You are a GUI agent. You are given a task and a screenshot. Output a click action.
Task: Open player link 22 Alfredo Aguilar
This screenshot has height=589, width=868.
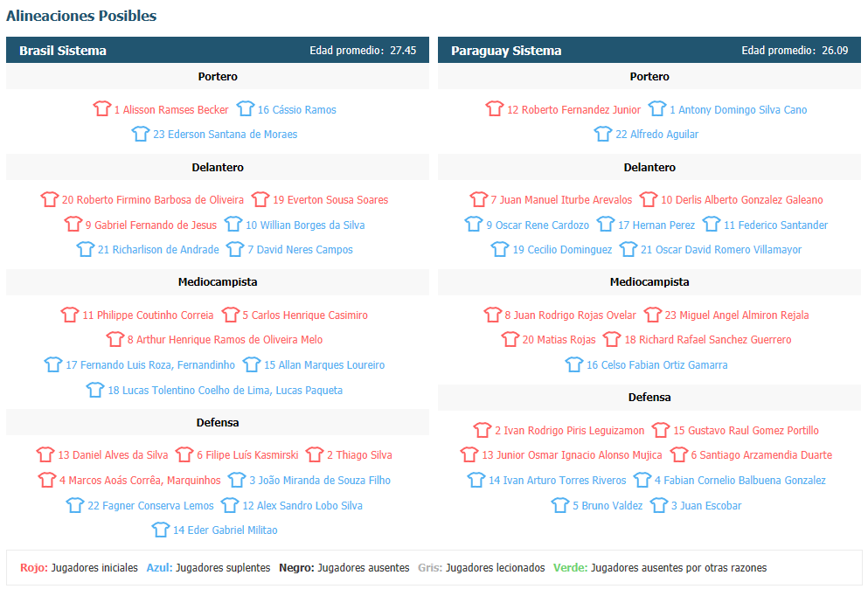pyautogui.click(x=657, y=134)
